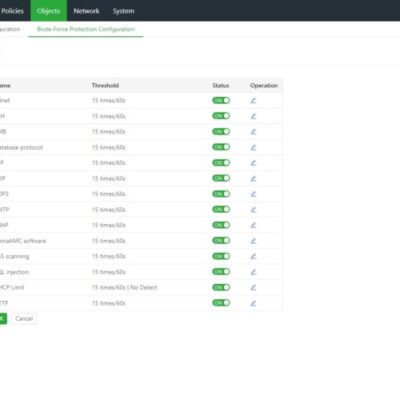Open the editor for the SMB row

[x=253, y=132]
